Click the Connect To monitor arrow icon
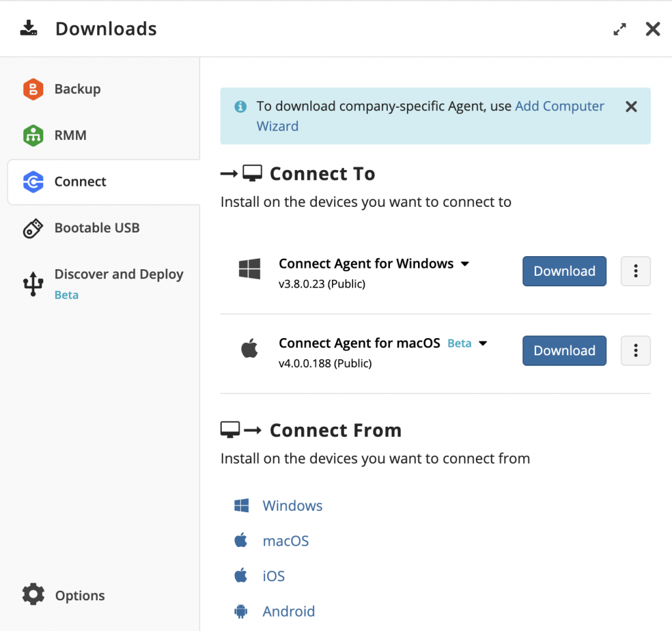The width and height of the screenshot is (672, 631). click(x=241, y=173)
